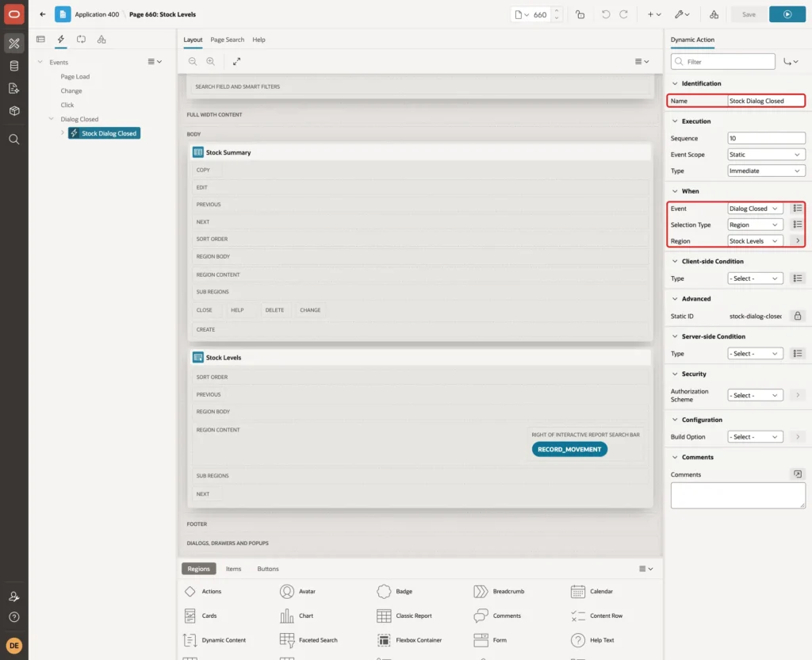The image size is (812, 660).
Task: Open Client-side Condition Type dropdown
Action: coord(755,278)
